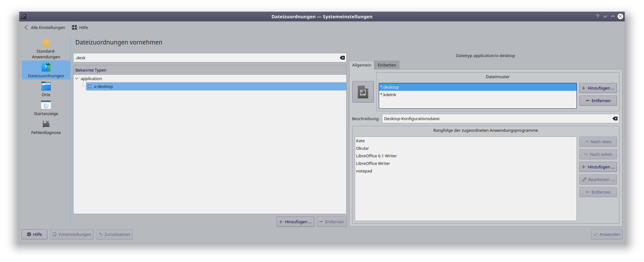Clear the Beschreibung text field
The width and height of the screenshot is (644, 262).
click(615, 119)
